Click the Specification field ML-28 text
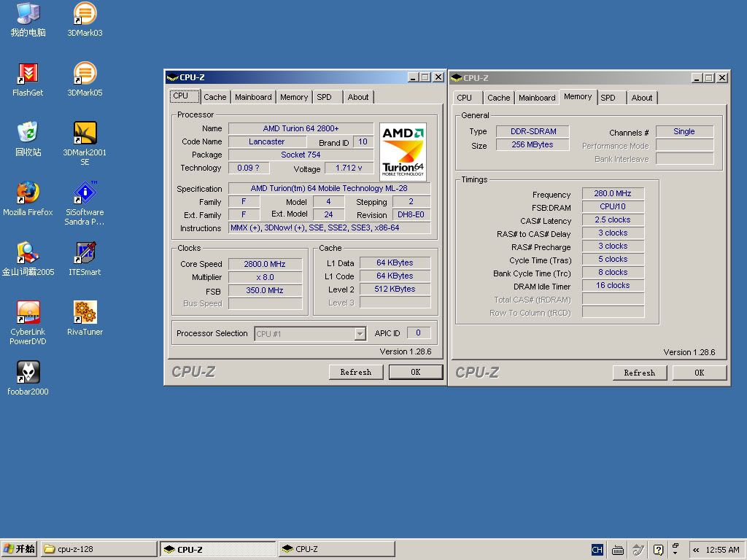The width and height of the screenshot is (747, 560). (x=329, y=189)
